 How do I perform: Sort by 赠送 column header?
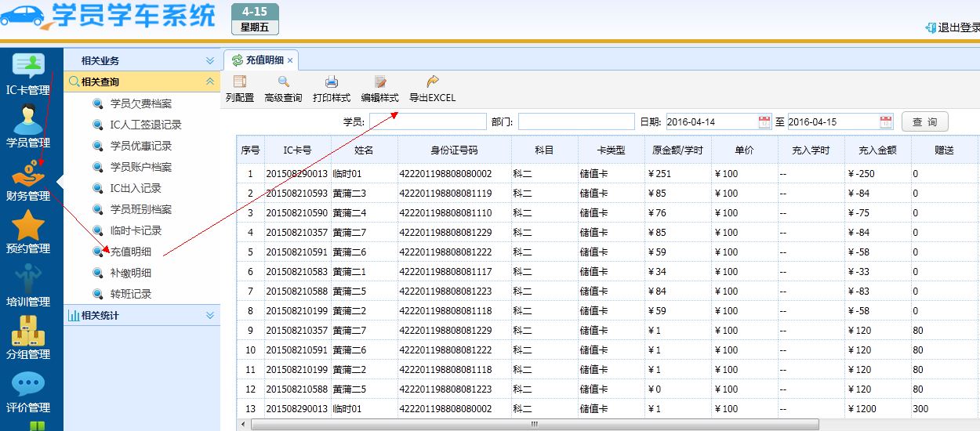coord(944,150)
